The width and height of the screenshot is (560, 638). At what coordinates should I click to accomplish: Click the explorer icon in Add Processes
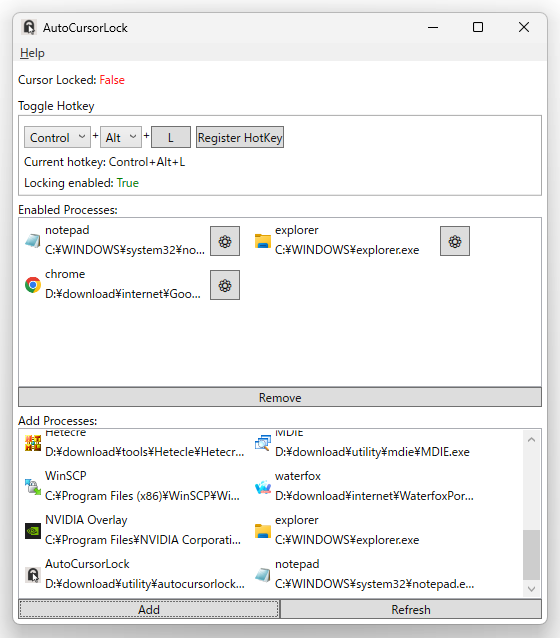262,531
